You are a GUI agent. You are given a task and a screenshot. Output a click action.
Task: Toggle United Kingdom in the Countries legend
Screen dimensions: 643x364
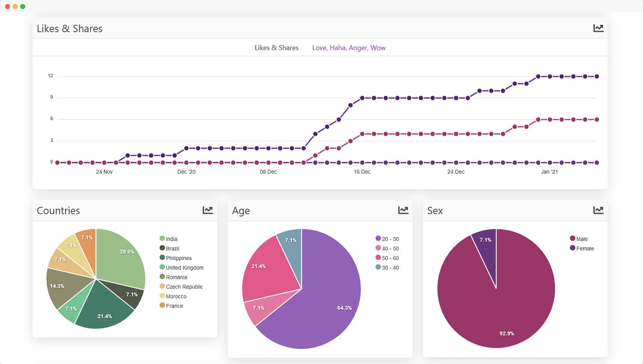click(182, 268)
